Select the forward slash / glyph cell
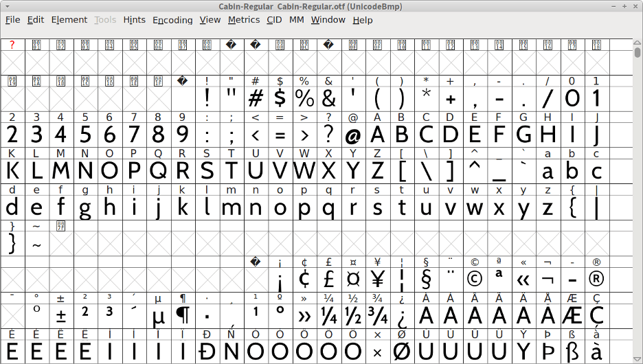The width and height of the screenshot is (643, 364). coord(548,98)
